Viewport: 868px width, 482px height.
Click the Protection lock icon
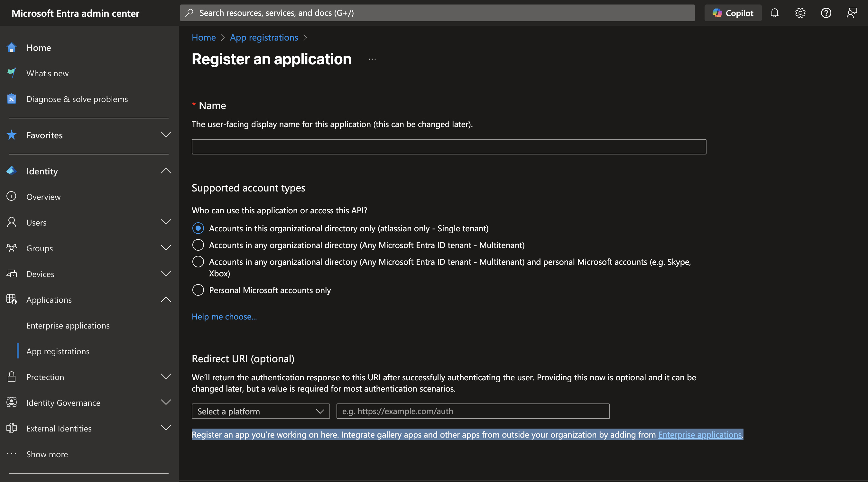[11, 377]
